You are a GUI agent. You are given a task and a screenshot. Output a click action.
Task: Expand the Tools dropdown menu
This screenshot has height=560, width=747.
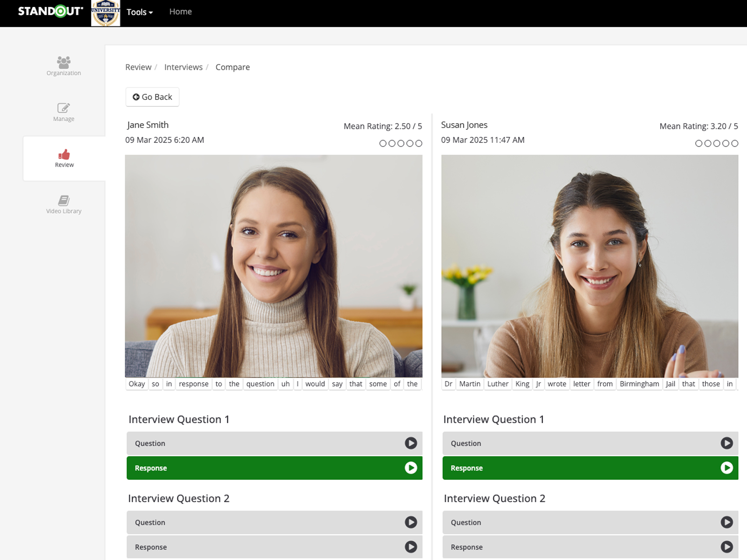pos(140,12)
